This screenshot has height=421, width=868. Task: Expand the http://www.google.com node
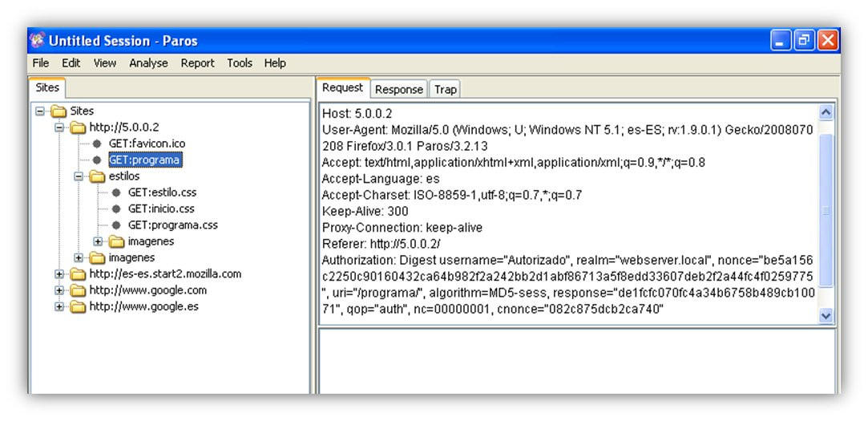pos(59,291)
